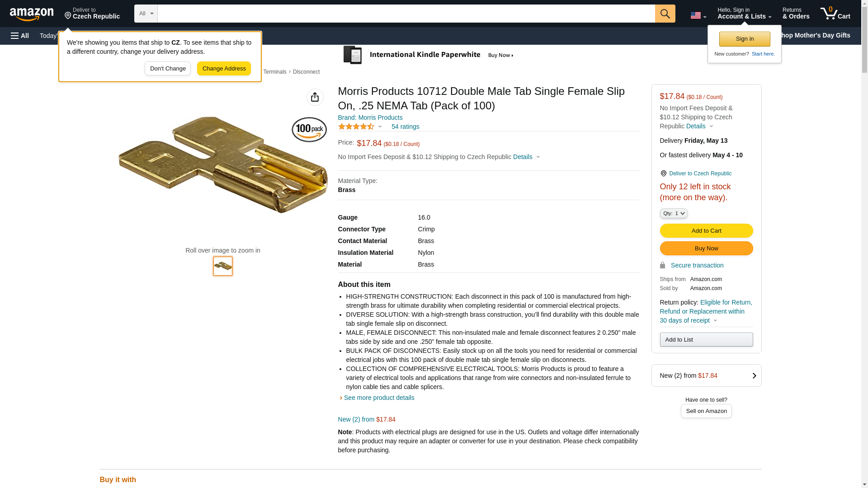Open the 54 ratings link
This screenshot has width=868, height=488.
[405, 127]
